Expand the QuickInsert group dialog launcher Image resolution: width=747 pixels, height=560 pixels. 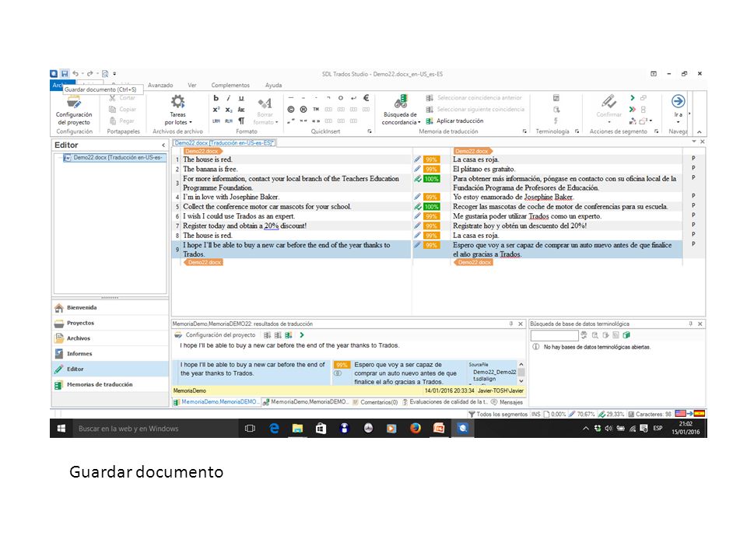(369, 131)
